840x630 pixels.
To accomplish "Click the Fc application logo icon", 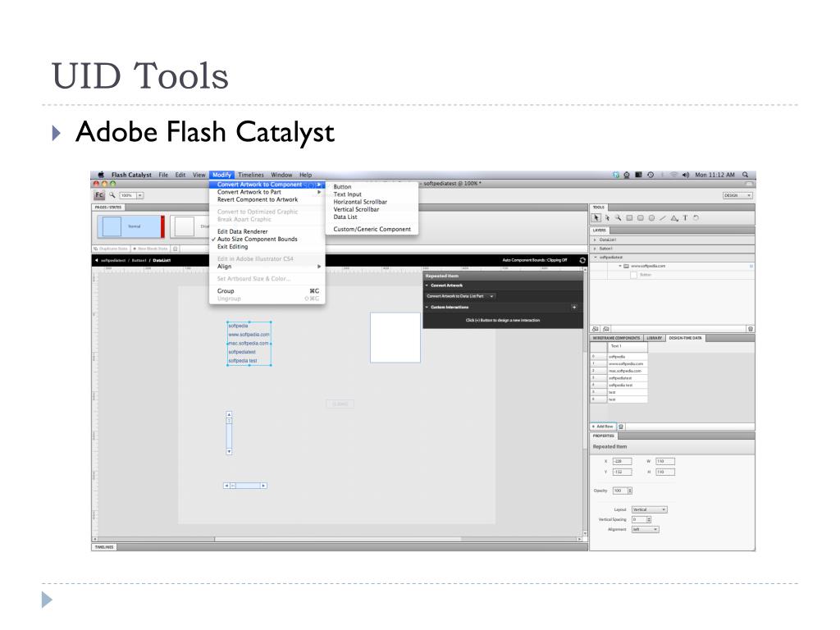I will (99, 195).
